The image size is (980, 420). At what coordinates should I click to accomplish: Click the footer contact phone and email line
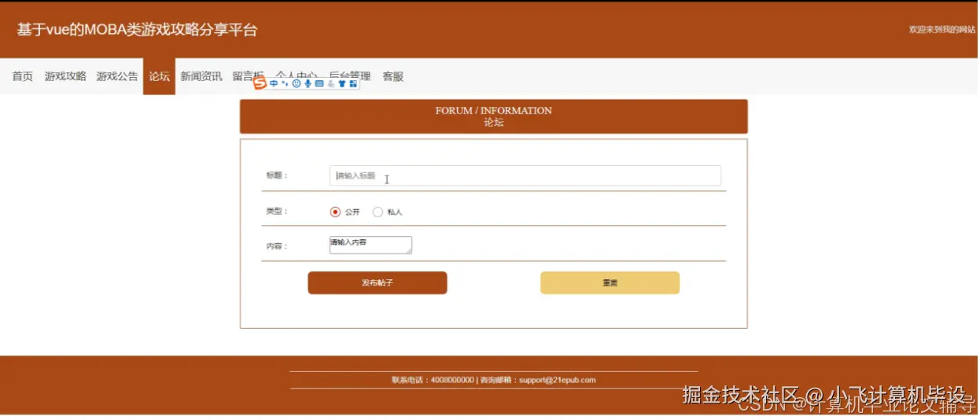(x=494, y=380)
